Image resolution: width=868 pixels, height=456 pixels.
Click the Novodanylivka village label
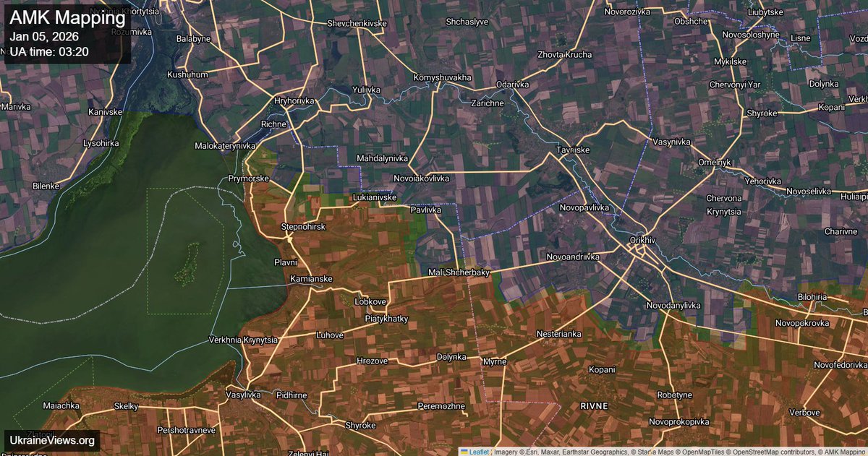click(675, 305)
